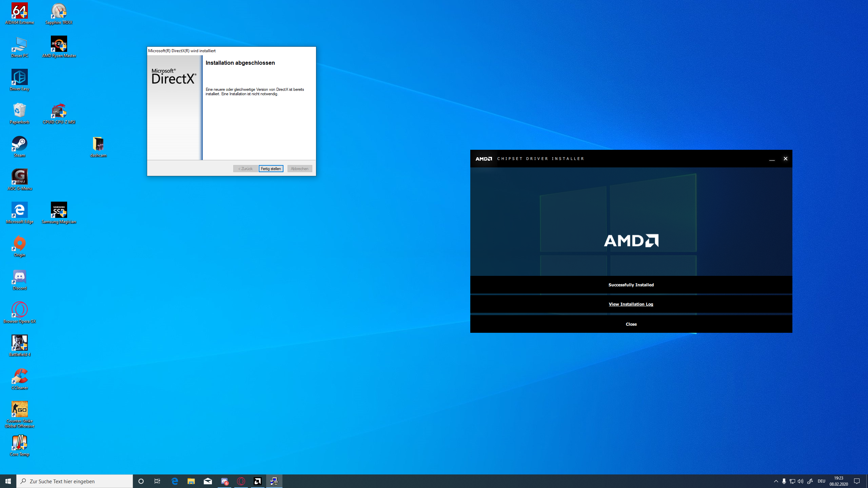Viewport: 868px width, 488px height.
Task: Select the Sapphire TRIXX desktop icon
Action: 59,11
